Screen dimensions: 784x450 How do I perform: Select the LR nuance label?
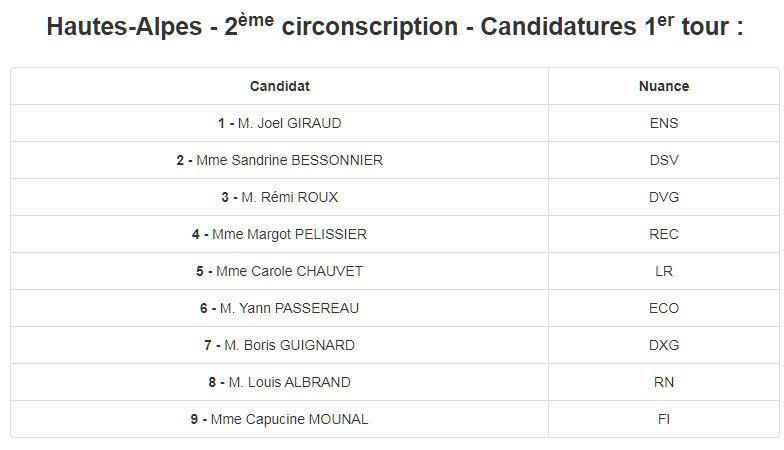[664, 271]
